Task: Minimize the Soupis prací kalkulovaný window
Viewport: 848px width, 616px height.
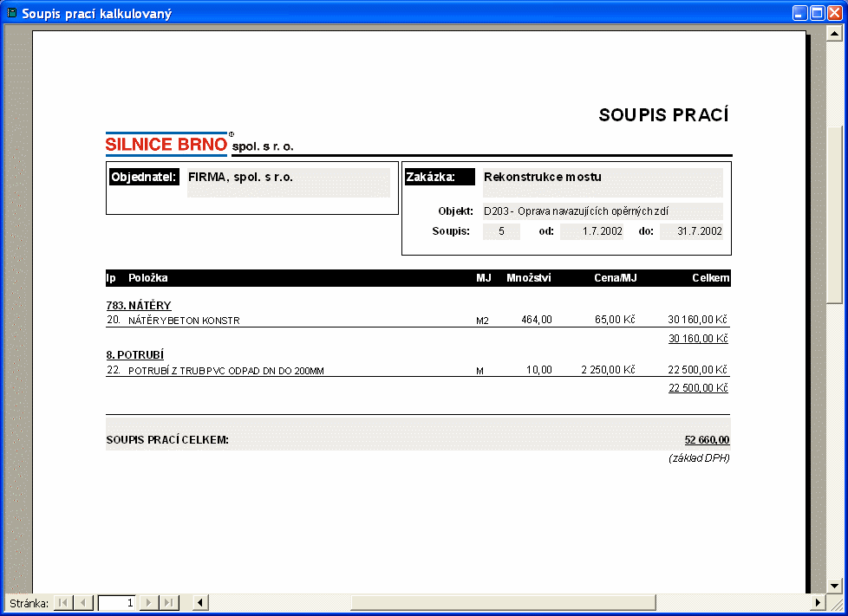Action: 799,13
